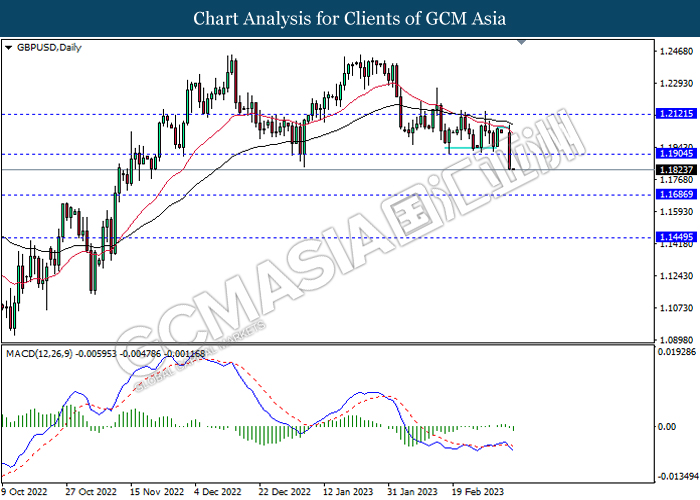Click the 1.08980 price axis value
This screenshot has width=700, height=500.
coord(676,340)
